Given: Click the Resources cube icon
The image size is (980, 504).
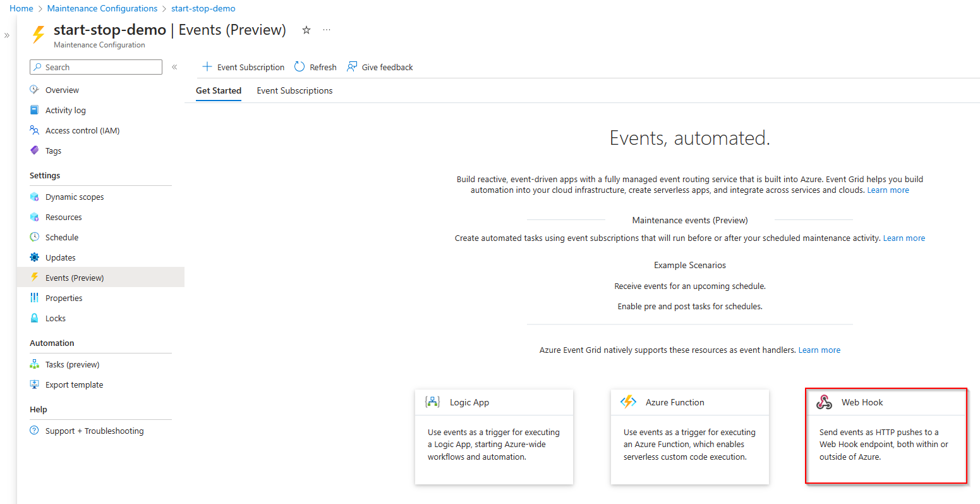Looking at the screenshot, I should pyautogui.click(x=35, y=217).
